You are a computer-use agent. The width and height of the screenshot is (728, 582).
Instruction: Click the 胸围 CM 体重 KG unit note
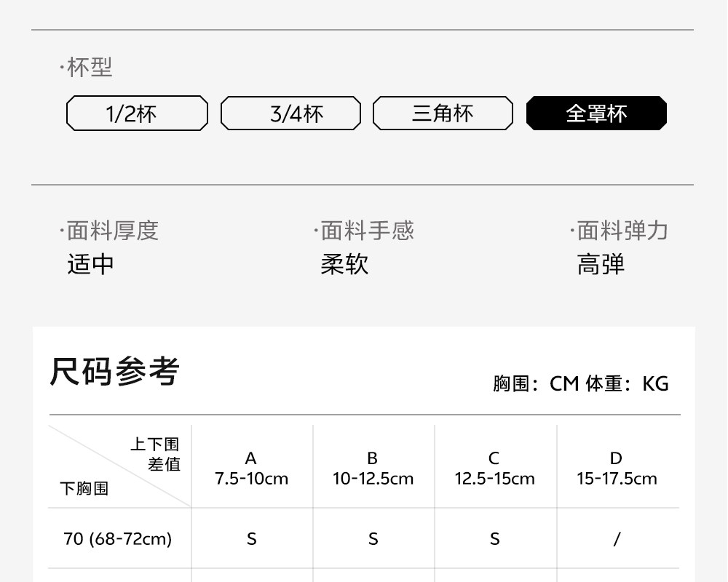click(580, 383)
